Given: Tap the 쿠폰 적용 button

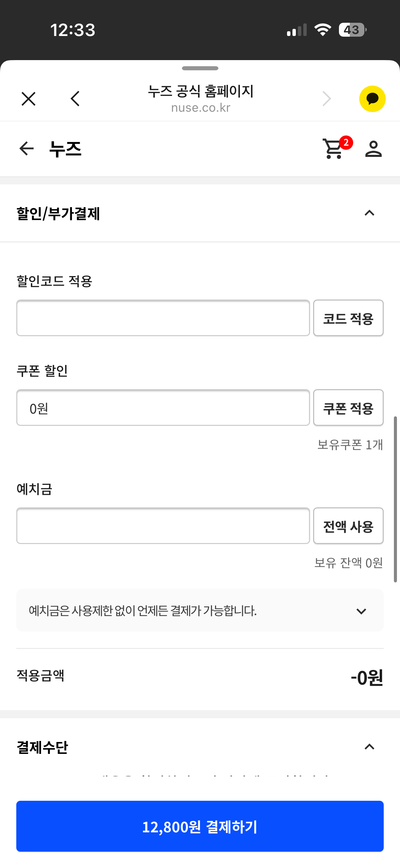Looking at the screenshot, I should 348,408.
